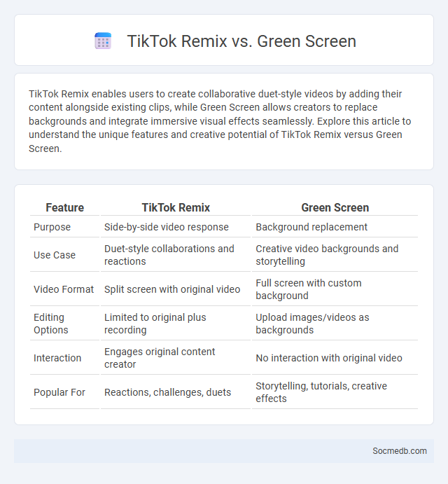
Task: Select the intro paragraph about TikTok Remix
Action: 220,121
